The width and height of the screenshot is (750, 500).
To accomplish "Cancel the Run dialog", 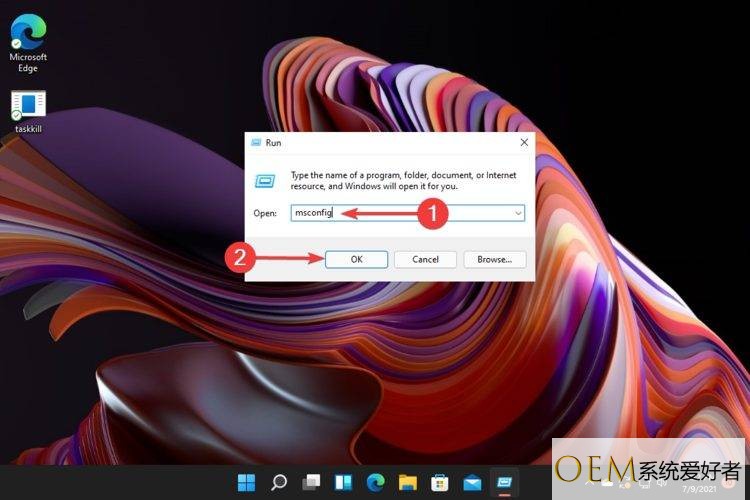I will (425, 259).
